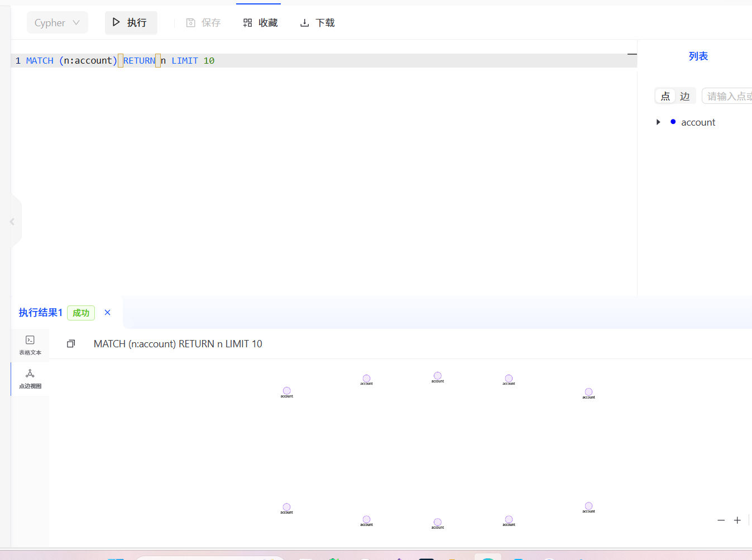Select the 边 edge toggle
752x560 pixels.
pyautogui.click(x=685, y=96)
